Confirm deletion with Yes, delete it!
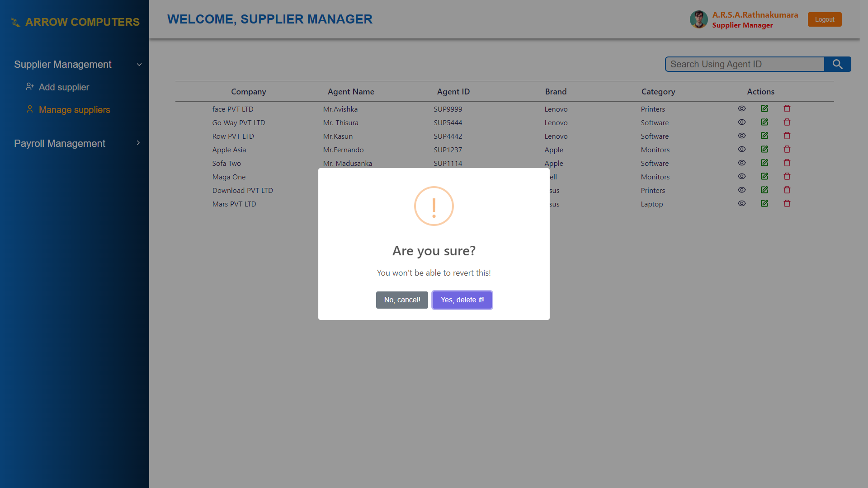 click(x=462, y=300)
